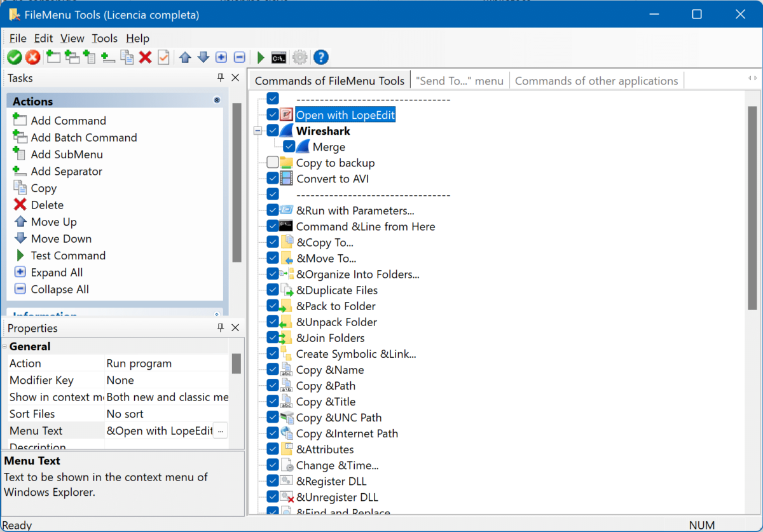Enable the Copy to backup checkbox

pos(273,163)
